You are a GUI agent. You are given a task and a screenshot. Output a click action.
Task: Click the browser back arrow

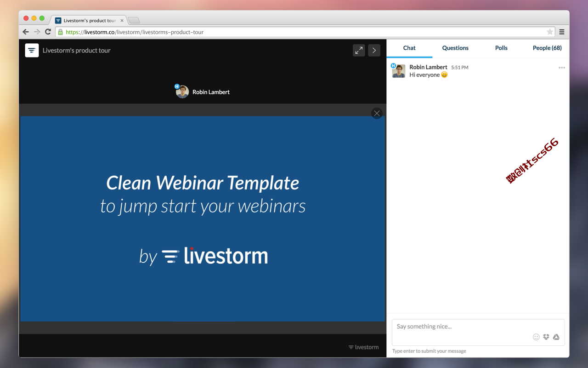(26, 32)
